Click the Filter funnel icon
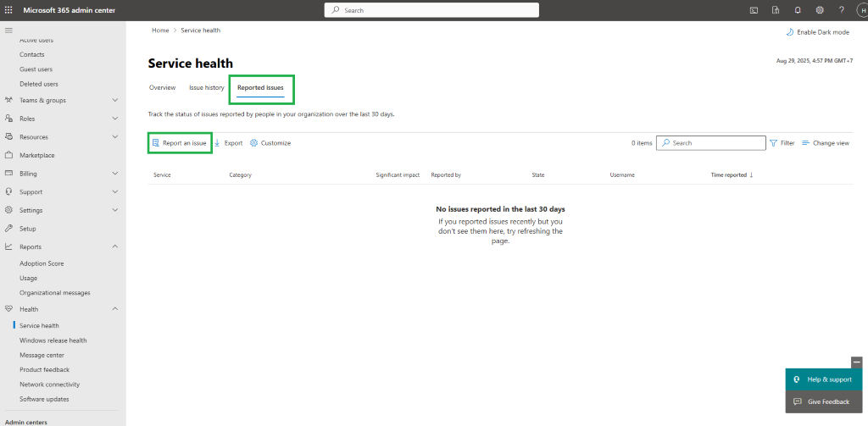Viewport: 868px width, 426px height. pos(773,143)
